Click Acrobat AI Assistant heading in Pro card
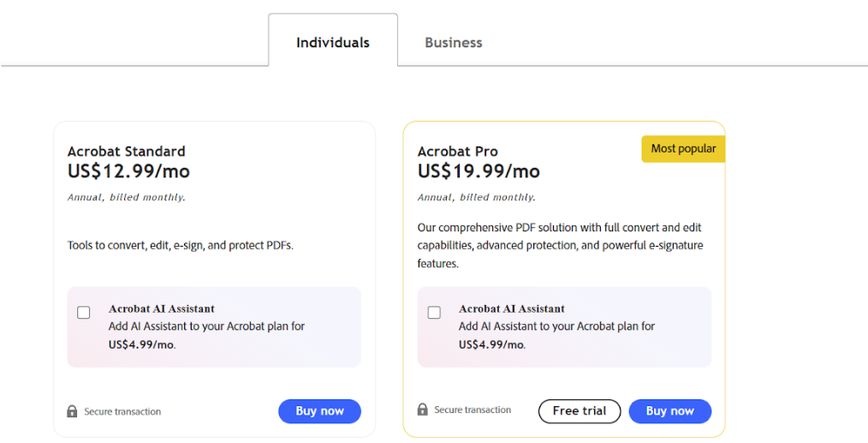 [512, 308]
